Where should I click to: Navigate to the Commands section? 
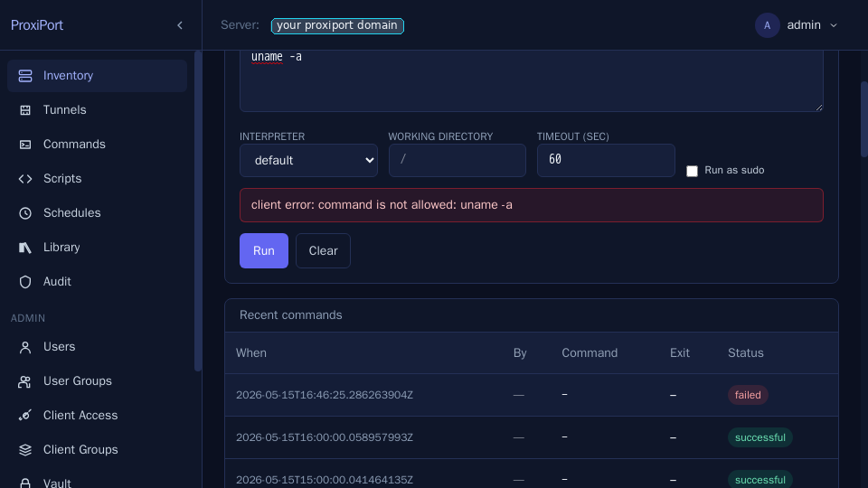coord(97,145)
